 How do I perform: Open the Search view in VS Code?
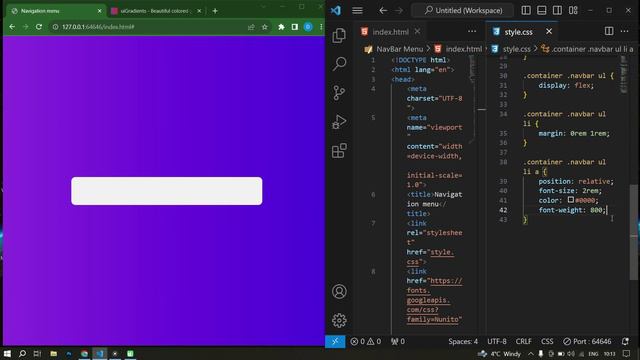point(339,64)
